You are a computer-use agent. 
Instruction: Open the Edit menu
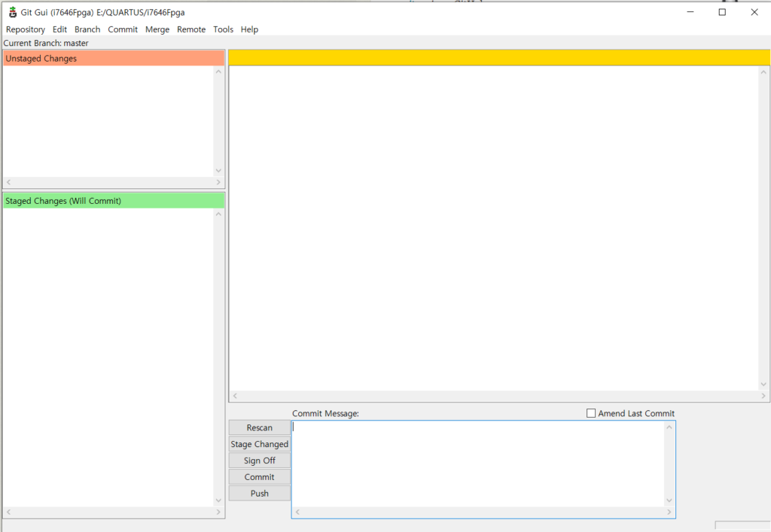point(59,29)
